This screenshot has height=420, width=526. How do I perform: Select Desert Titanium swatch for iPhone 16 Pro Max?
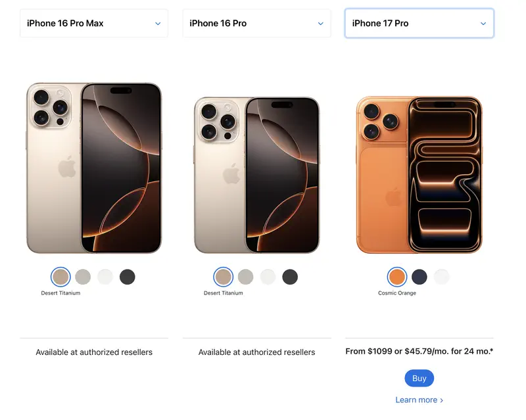click(60, 277)
